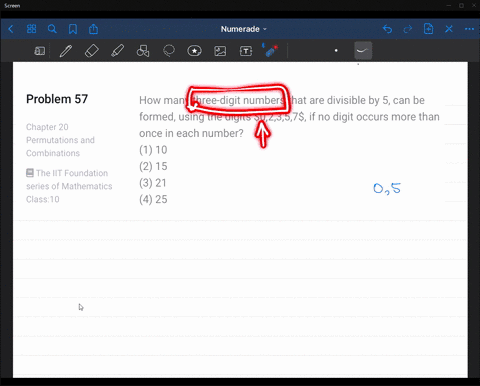
Task: Click 'once in each number?' text
Action: tap(191, 133)
